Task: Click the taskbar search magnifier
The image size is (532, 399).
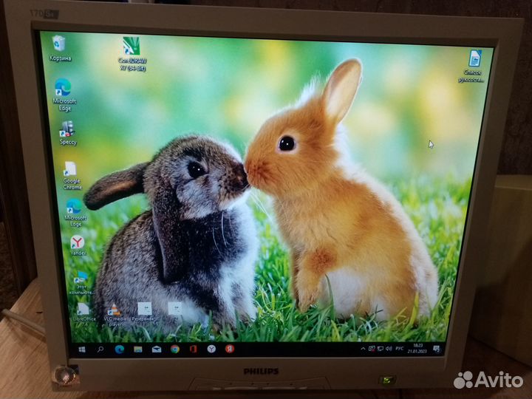Action: point(100,349)
